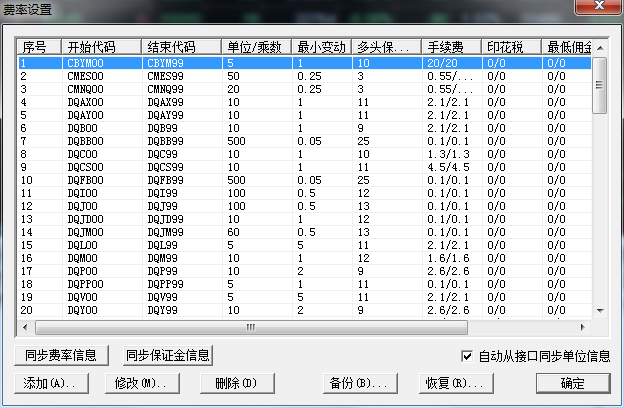
Task: Select the DQPP00 row
Action: pos(304,284)
